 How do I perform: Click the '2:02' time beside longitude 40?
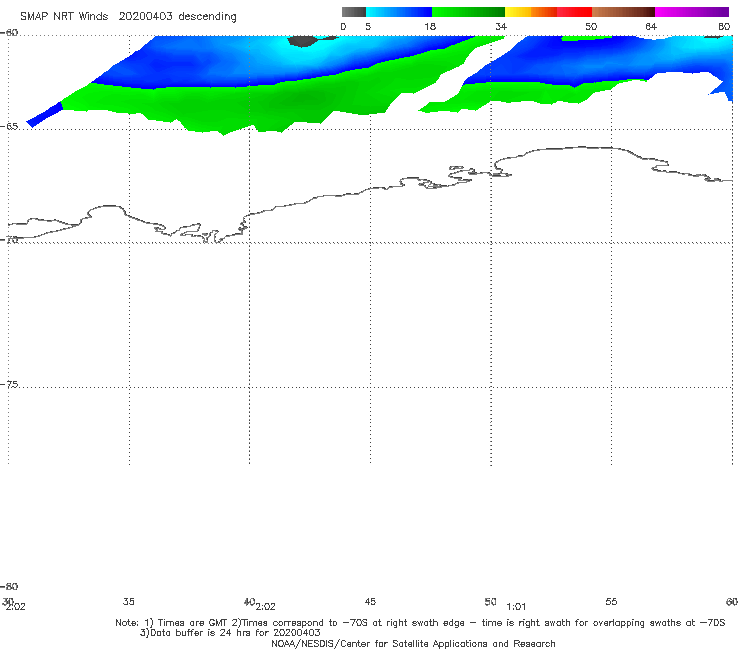[x=266, y=607]
